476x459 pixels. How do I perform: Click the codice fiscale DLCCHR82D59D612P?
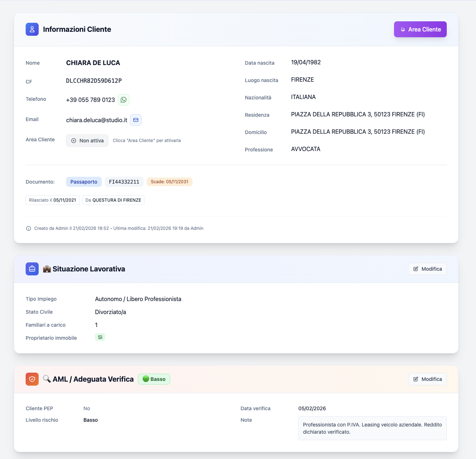pyautogui.click(x=94, y=81)
